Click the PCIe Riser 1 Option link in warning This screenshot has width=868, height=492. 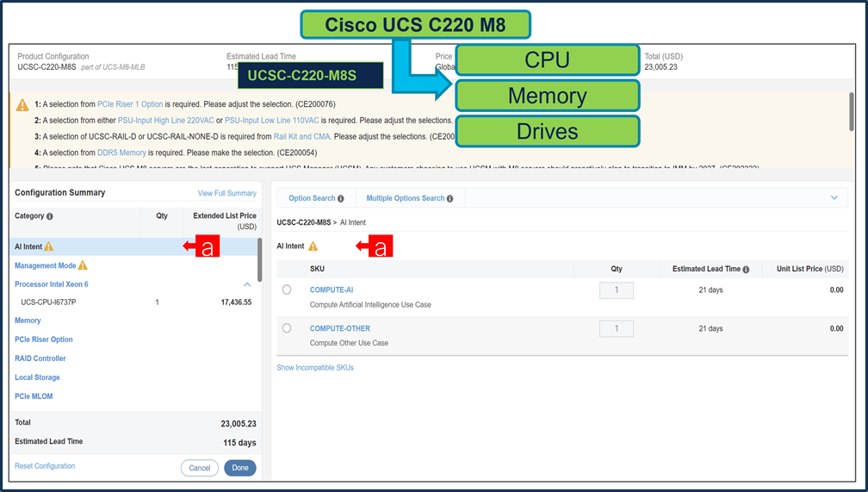[x=130, y=104]
